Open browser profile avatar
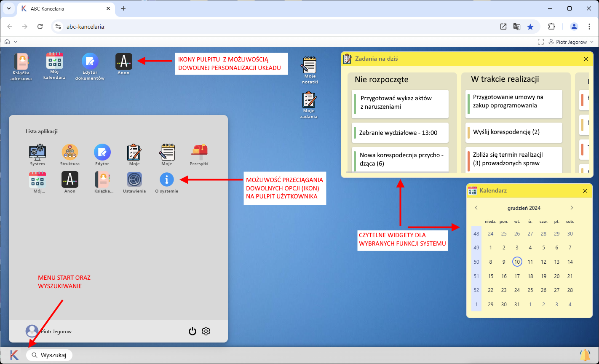The width and height of the screenshot is (599, 364). 574,27
